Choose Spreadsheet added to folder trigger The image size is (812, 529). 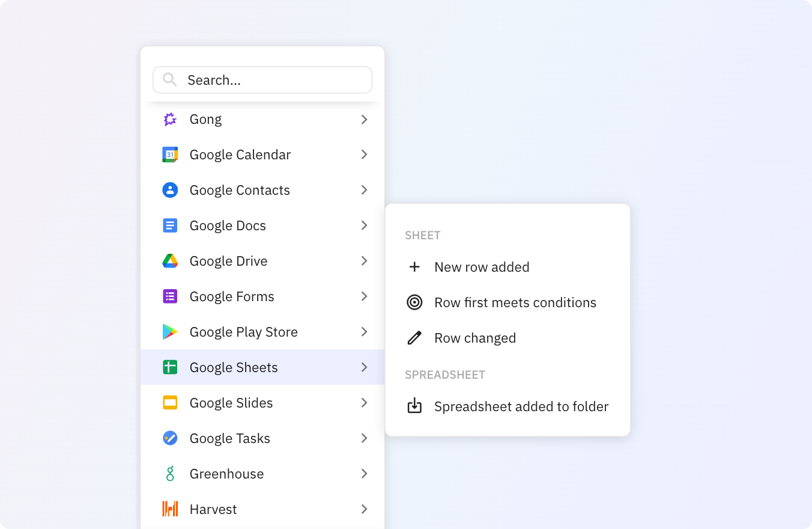pos(507,406)
